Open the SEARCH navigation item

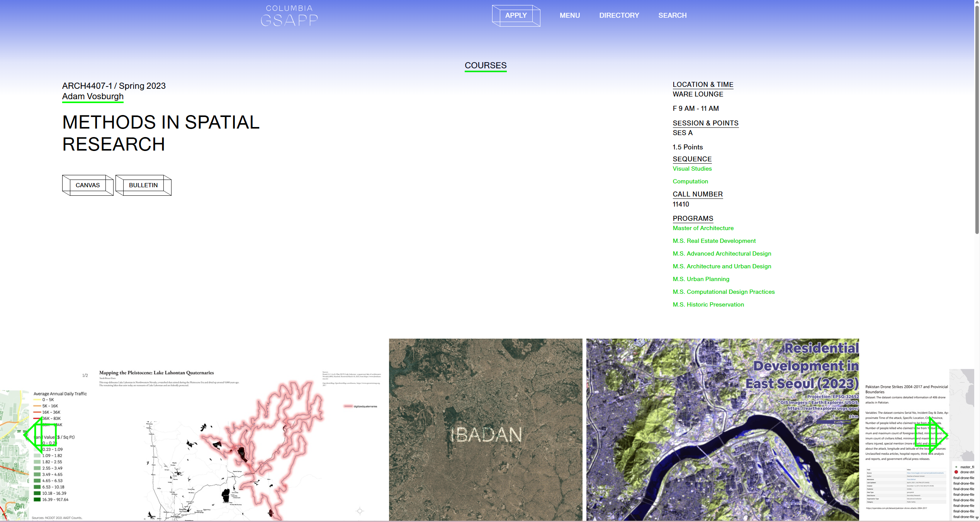pyautogui.click(x=673, y=15)
